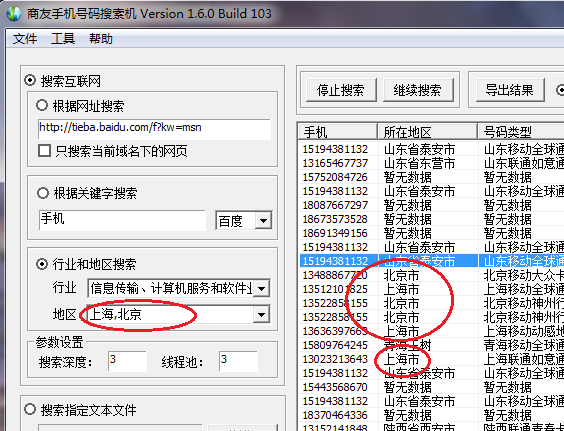Select the 搜索互联网 radio button
Viewport: 564px width, 431px height.
30,81
